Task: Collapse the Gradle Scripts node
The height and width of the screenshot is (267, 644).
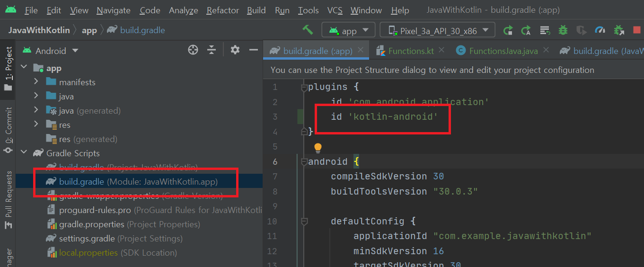Action: 24,153
